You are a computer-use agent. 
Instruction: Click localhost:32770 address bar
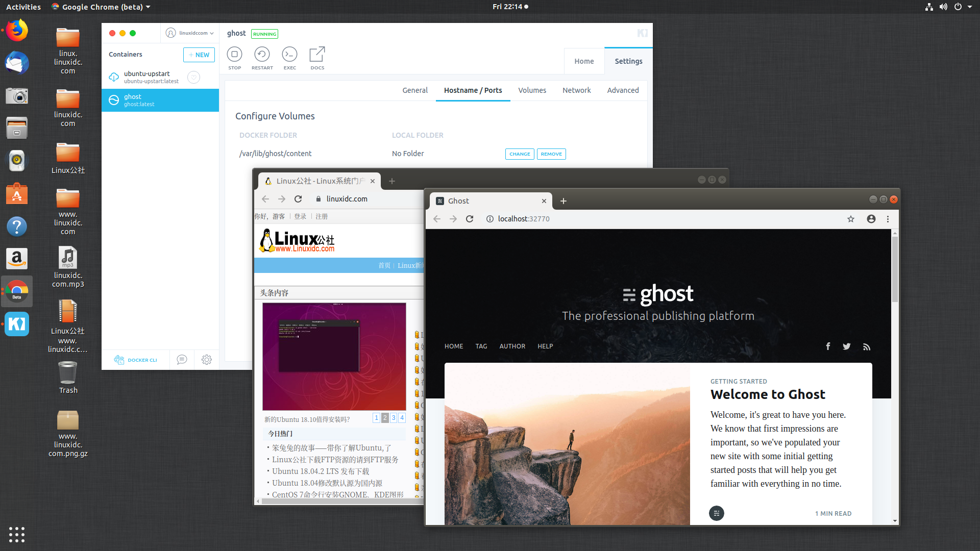[664, 219]
